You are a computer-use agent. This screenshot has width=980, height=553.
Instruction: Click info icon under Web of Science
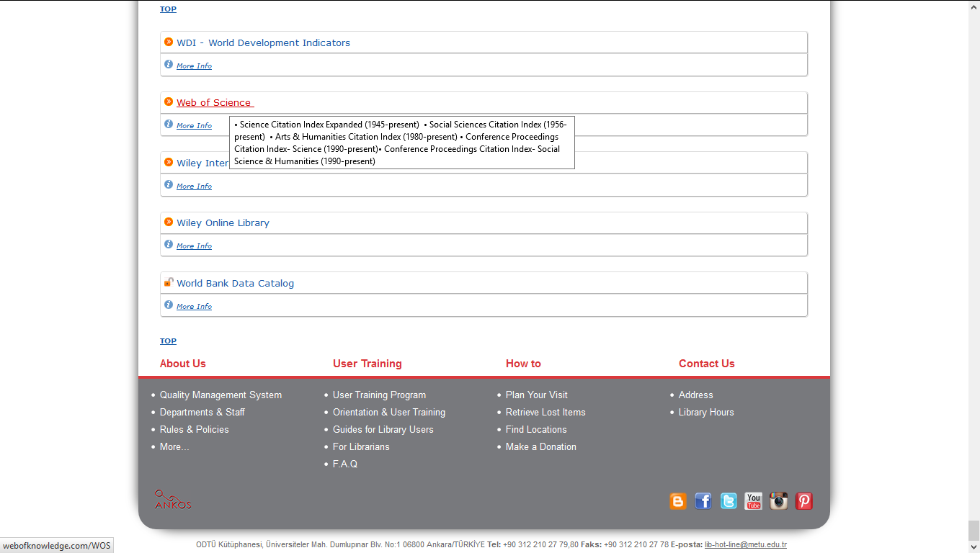[169, 125]
